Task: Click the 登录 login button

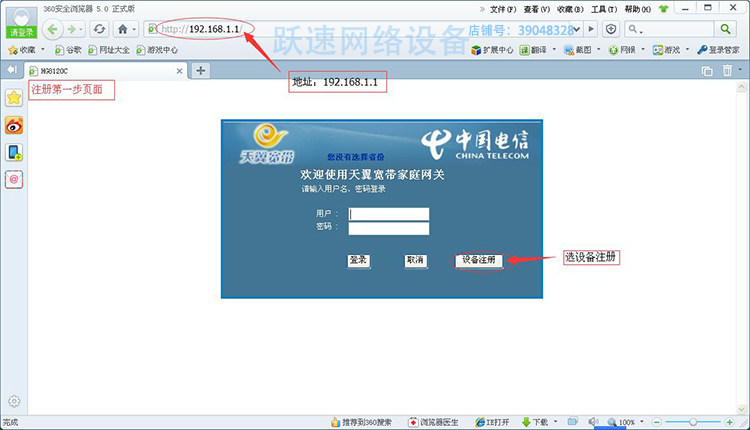Action: click(x=358, y=260)
